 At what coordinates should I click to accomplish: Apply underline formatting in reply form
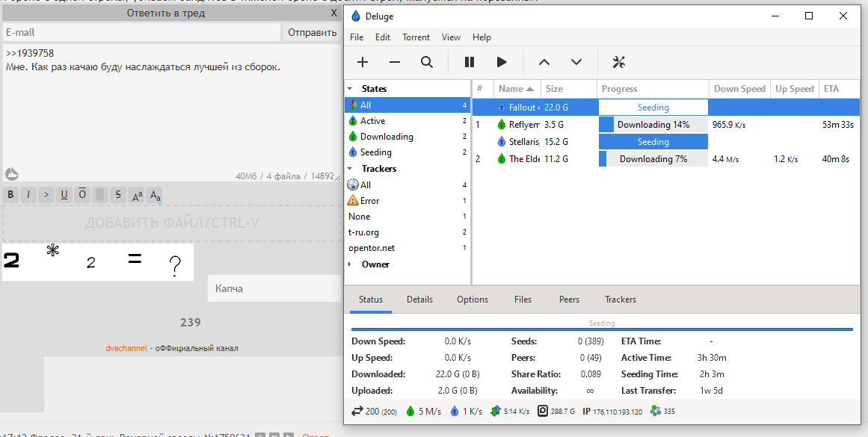coord(64,195)
